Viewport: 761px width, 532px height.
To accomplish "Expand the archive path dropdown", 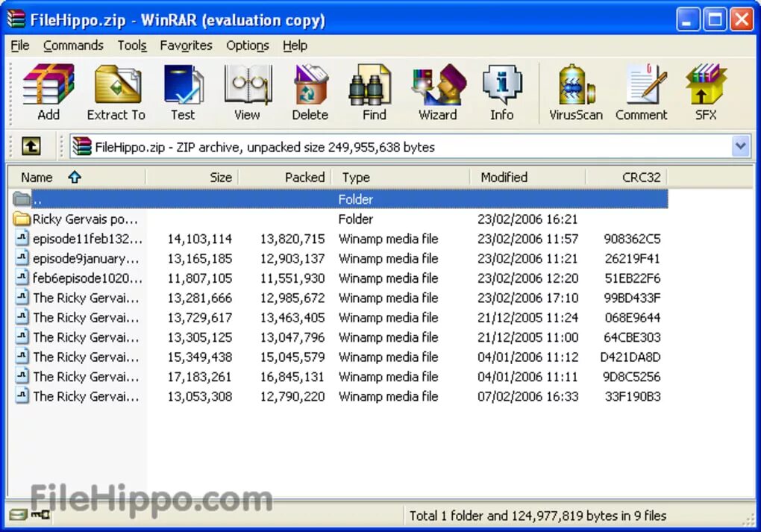I will point(741,146).
